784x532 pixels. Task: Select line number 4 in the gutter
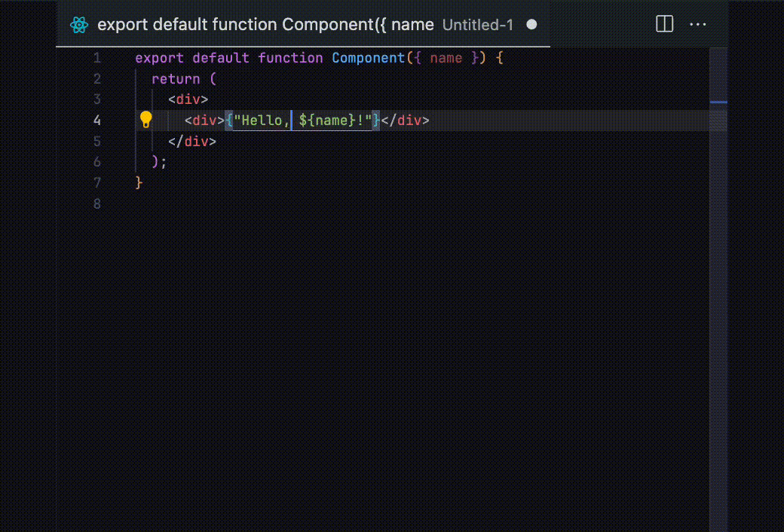tap(96, 120)
